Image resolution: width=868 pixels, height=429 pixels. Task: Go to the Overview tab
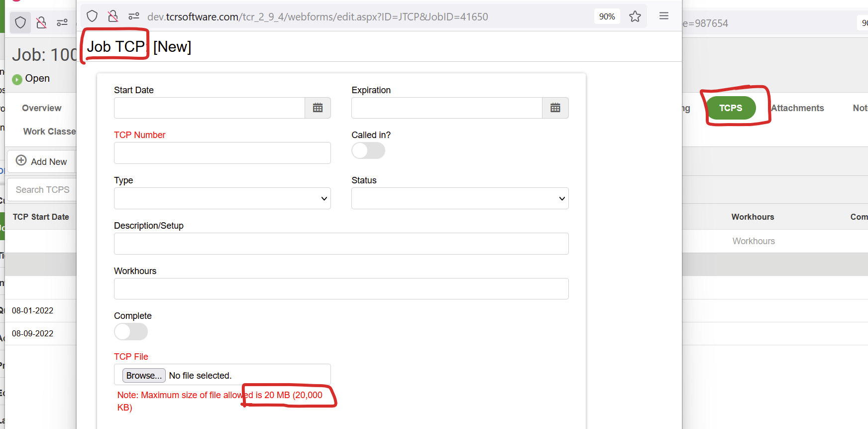tap(42, 108)
